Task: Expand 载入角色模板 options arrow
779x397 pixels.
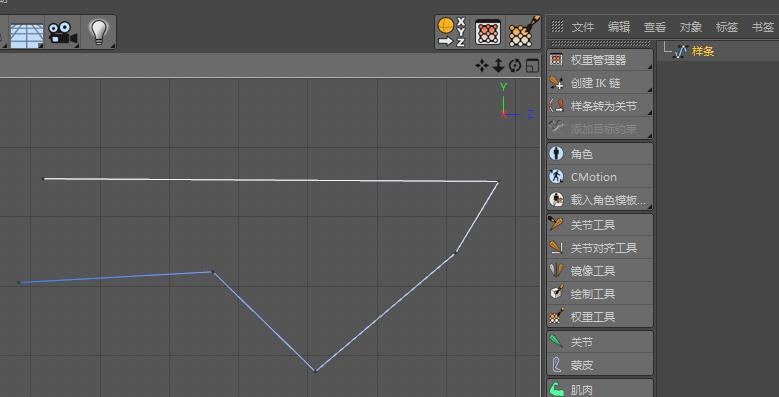Action: (x=649, y=206)
